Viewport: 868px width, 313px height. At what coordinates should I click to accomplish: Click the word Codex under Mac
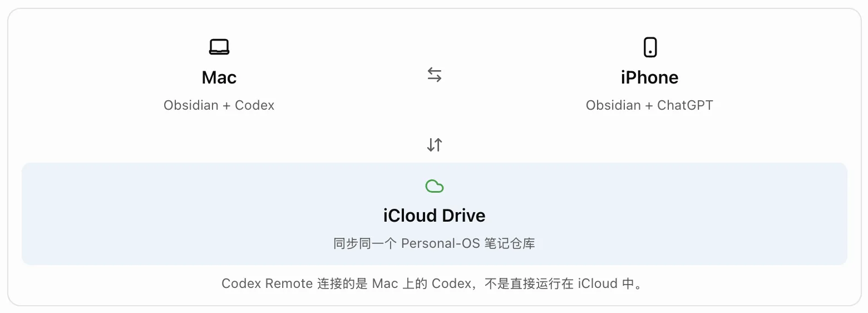pos(255,105)
